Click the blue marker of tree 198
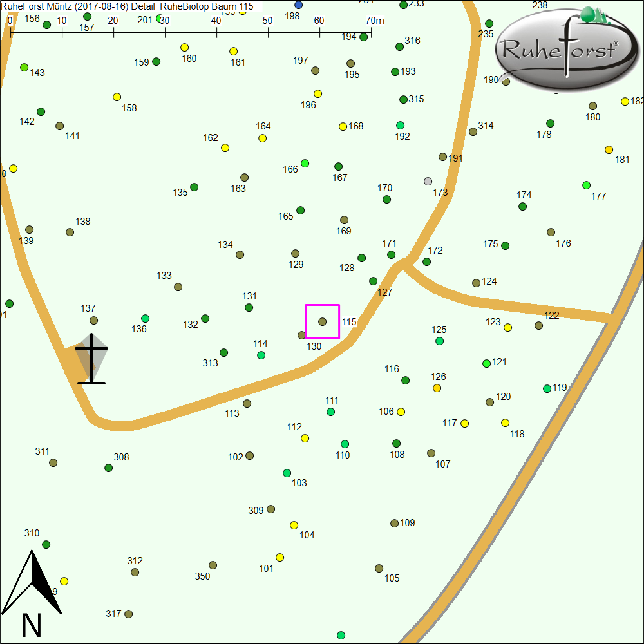The height and width of the screenshot is (644, 644). click(298, 5)
